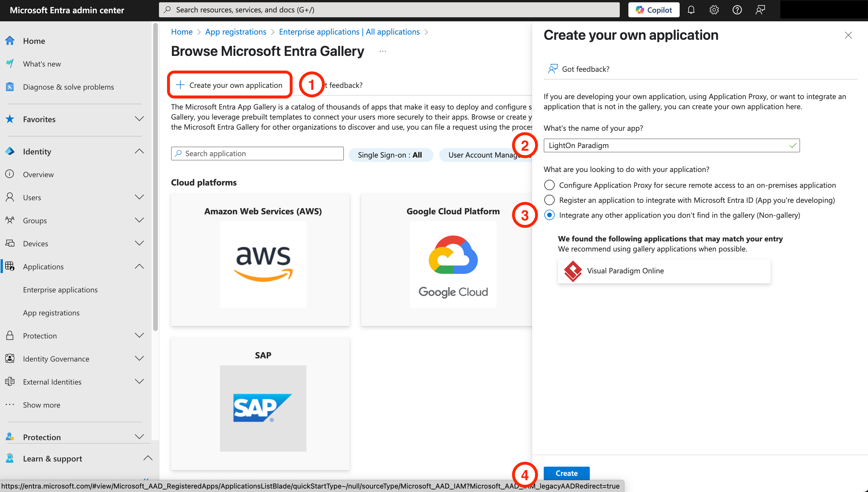The height and width of the screenshot is (492, 868).
Task: Open the settings gear icon
Action: [x=714, y=10]
